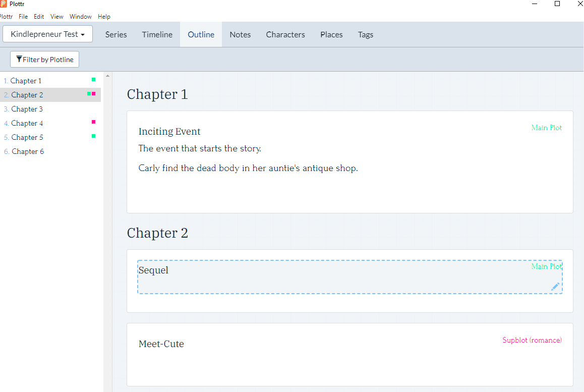Click the pink plotline dot beside Chapter 4
Image resolution: width=584 pixels, height=392 pixels.
coord(93,122)
